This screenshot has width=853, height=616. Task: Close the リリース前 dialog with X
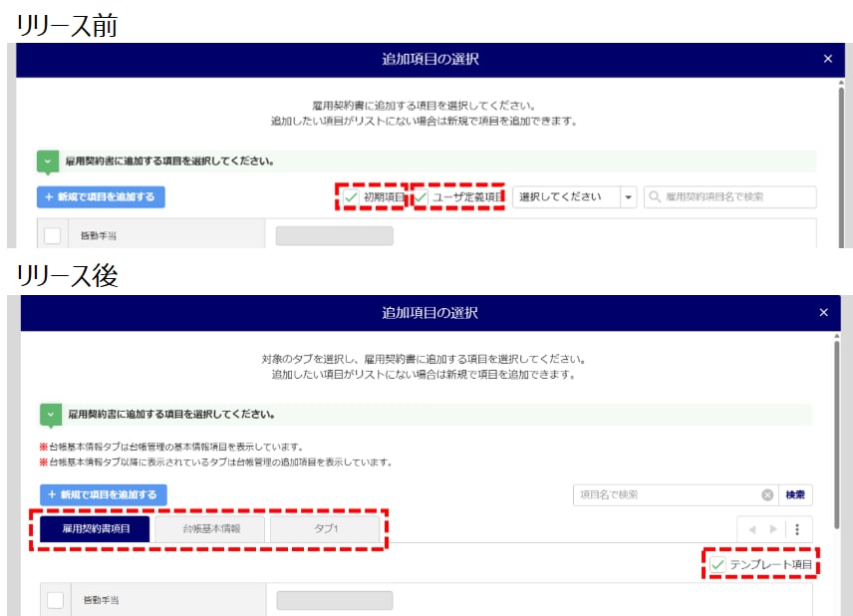click(x=827, y=59)
